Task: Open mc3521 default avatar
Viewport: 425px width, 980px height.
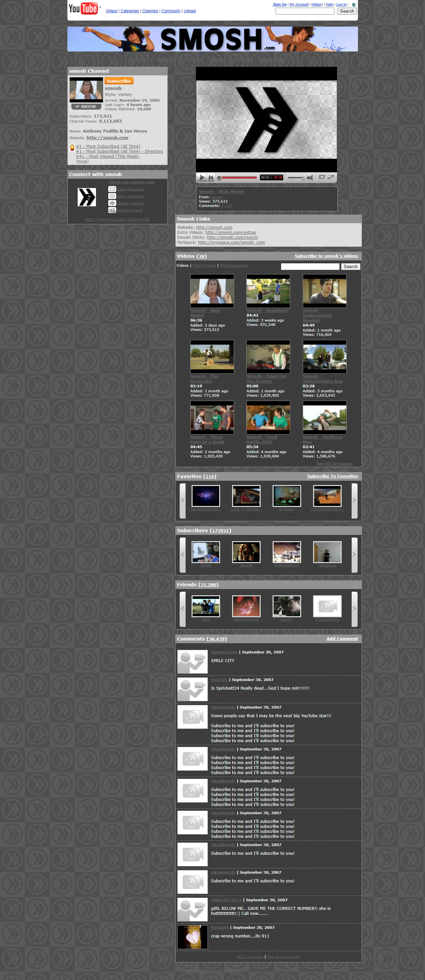Action: click(192, 689)
